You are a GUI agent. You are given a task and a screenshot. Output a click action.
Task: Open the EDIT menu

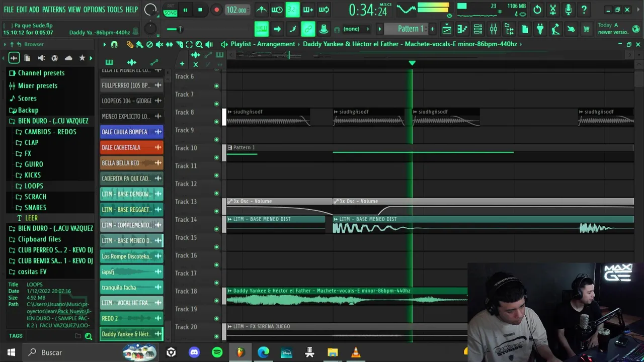pos(22,10)
